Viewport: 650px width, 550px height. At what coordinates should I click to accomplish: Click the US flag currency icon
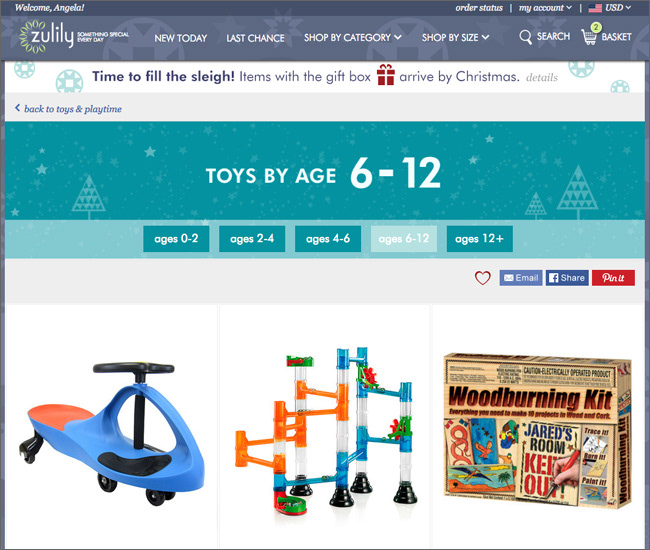click(595, 8)
